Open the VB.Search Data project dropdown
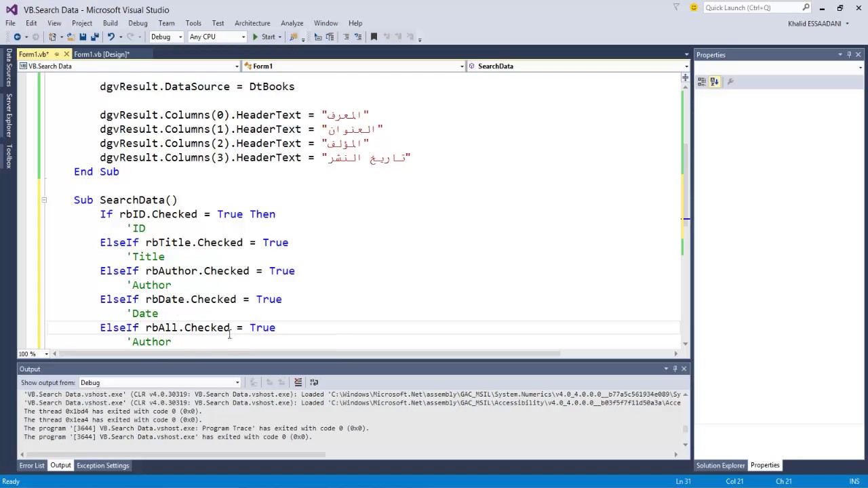The width and height of the screenshot is (868, 488). 129,66
